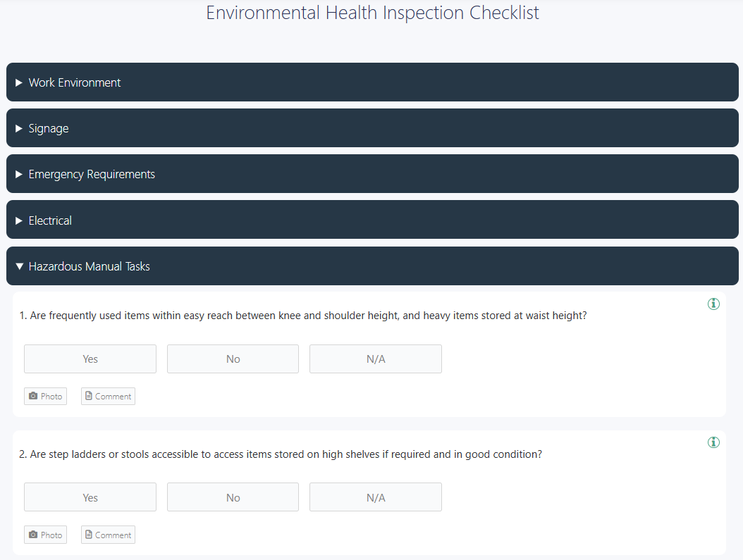Answer No to question 2 about step ladders

pos(233,497)
